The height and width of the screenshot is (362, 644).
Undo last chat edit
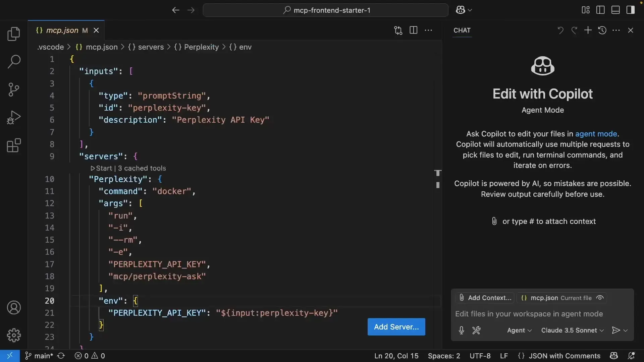point(560,31)
